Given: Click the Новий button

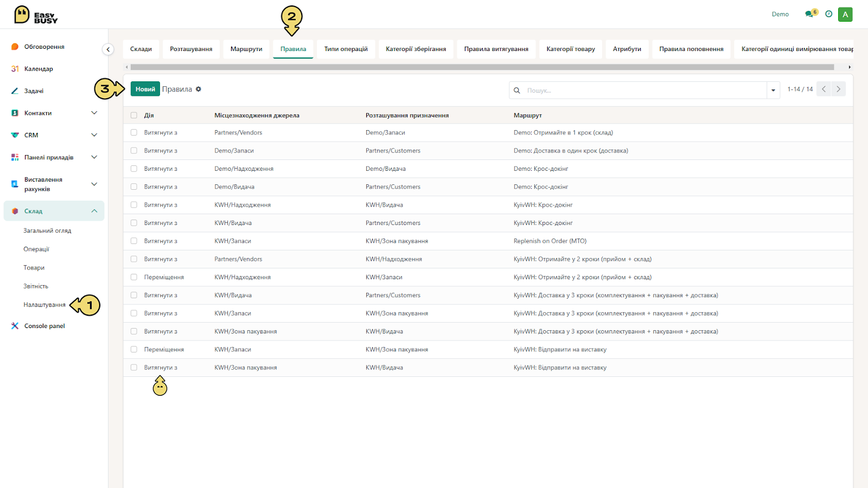Looking at the screenshot, I should (145, 89).
